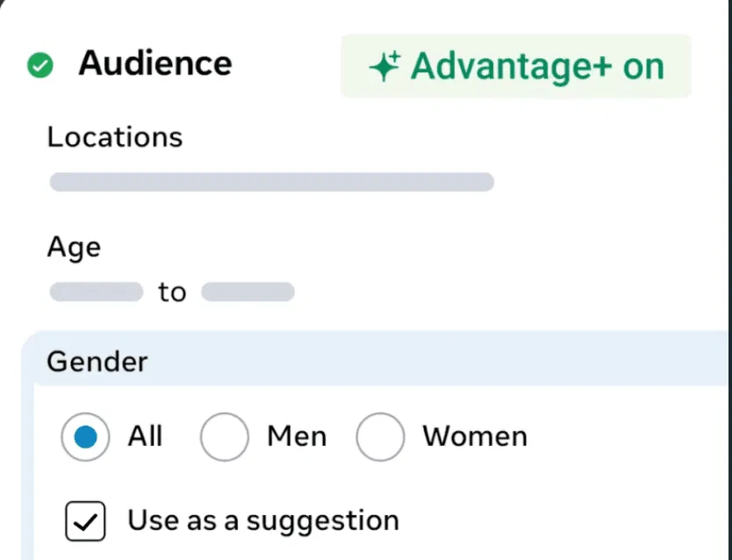Select the Men gender option
The image size is (732, 560).
(x=225, y=436)
